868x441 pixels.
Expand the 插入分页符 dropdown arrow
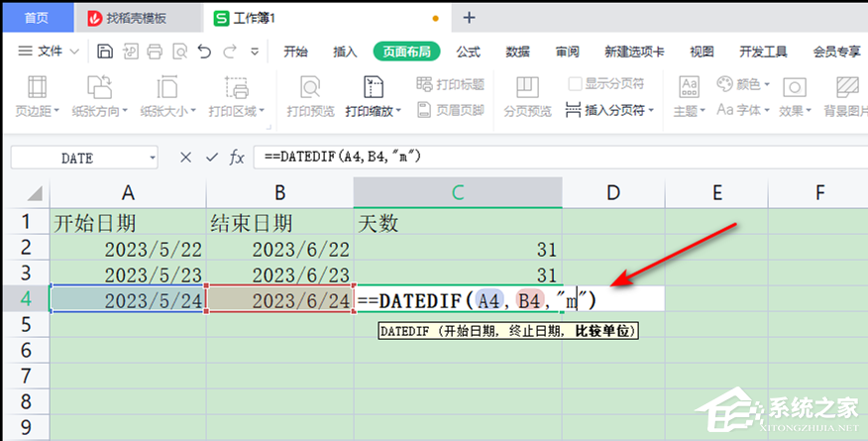coord(651,110)
